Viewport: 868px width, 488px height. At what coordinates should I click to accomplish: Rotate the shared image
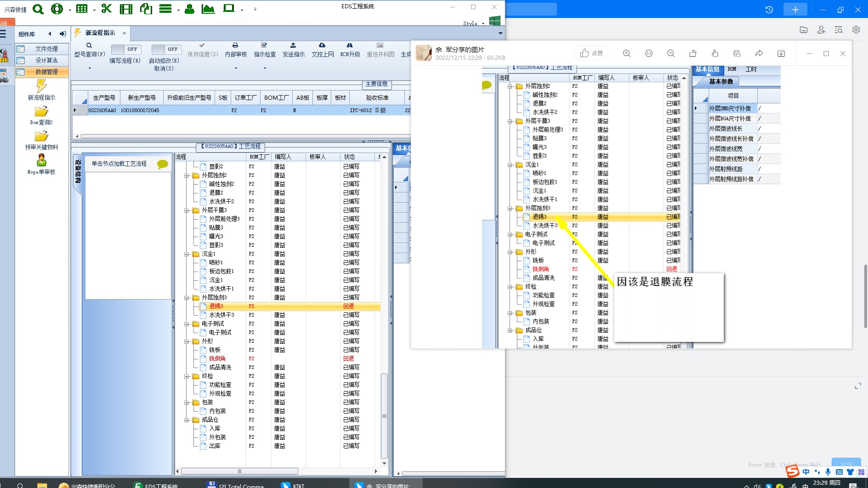[693, 53]
